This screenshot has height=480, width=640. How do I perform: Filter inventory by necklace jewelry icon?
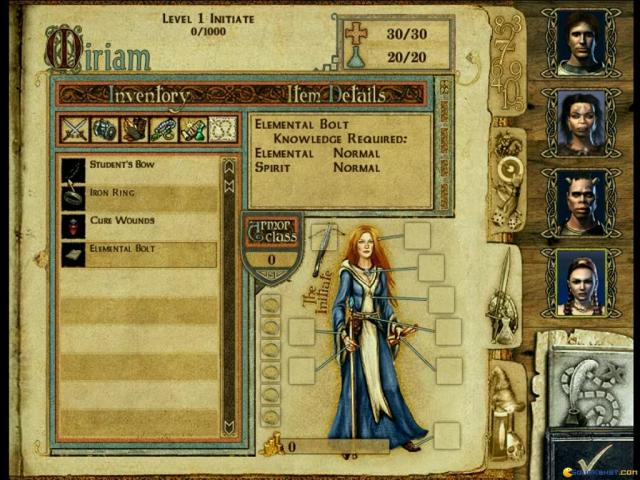(x=164, y=129)
